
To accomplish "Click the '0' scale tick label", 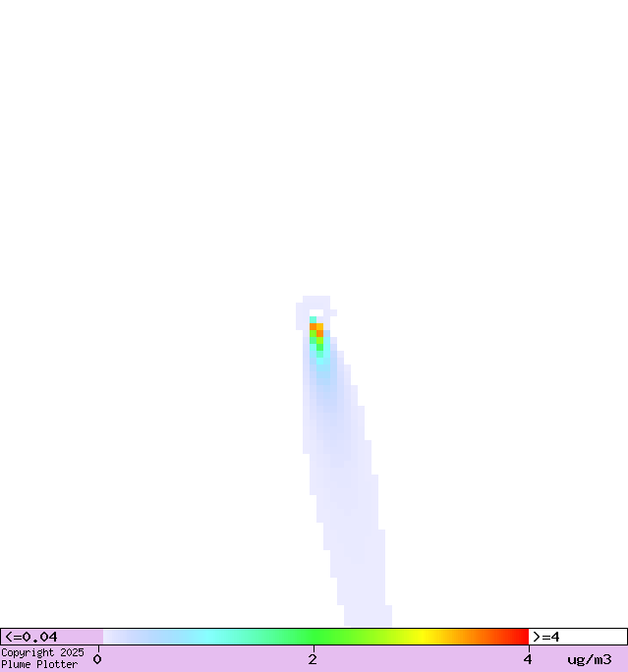I will click(97, 659).
